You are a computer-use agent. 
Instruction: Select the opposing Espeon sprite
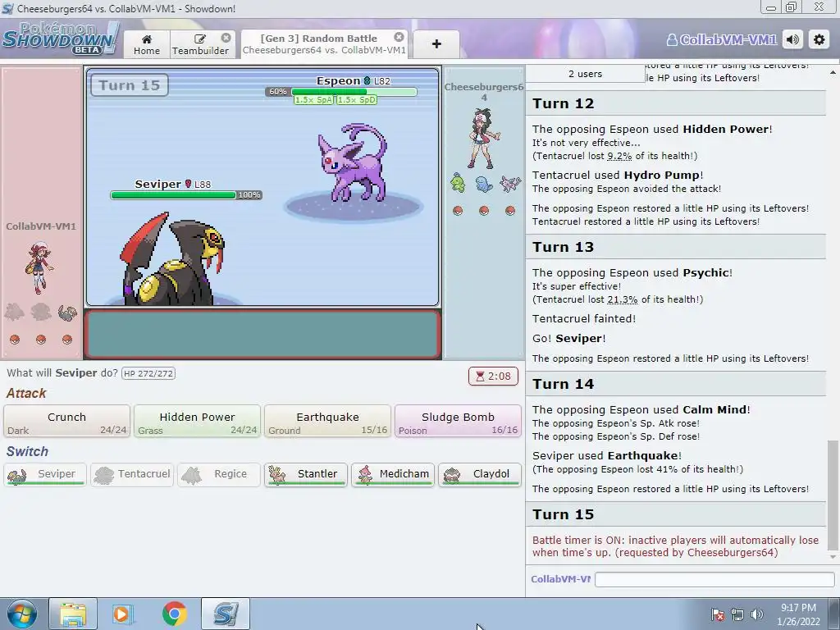click(x=352, y=162)
